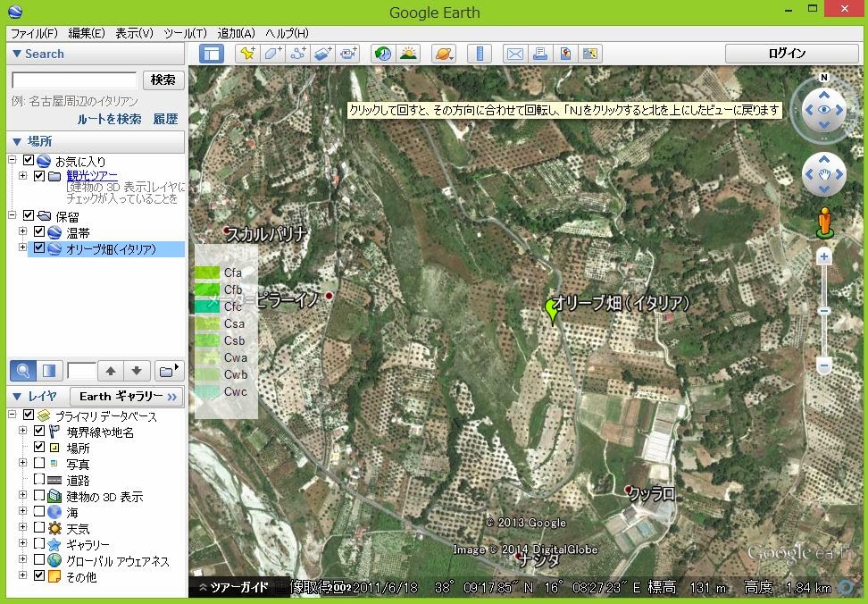Switch planets using the Saturn icon

444,54
